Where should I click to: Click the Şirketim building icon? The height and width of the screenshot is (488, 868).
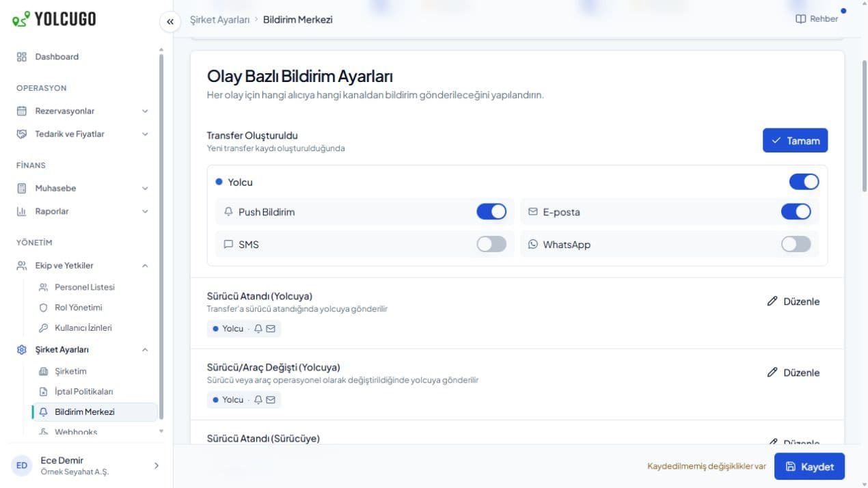point(44,371)
